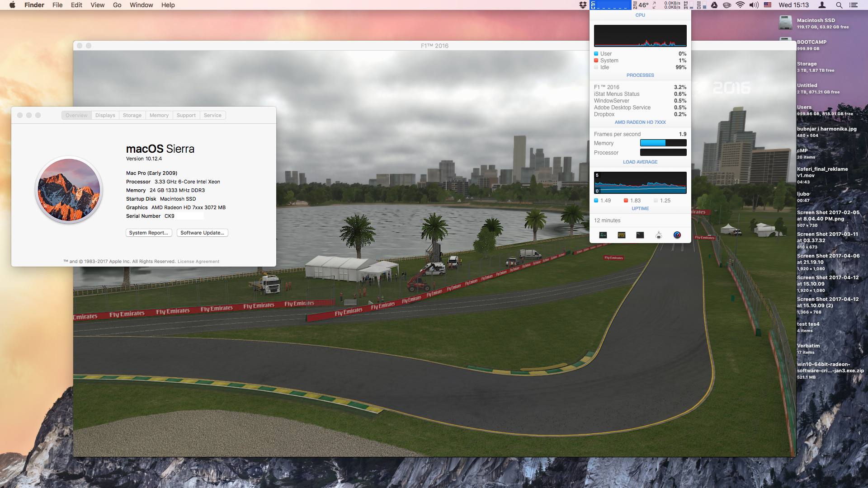Open the View menu

point(97,5)
